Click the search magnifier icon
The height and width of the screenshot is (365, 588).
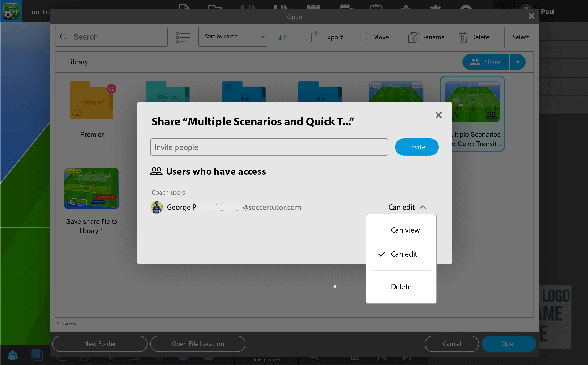tap(64, 37)
